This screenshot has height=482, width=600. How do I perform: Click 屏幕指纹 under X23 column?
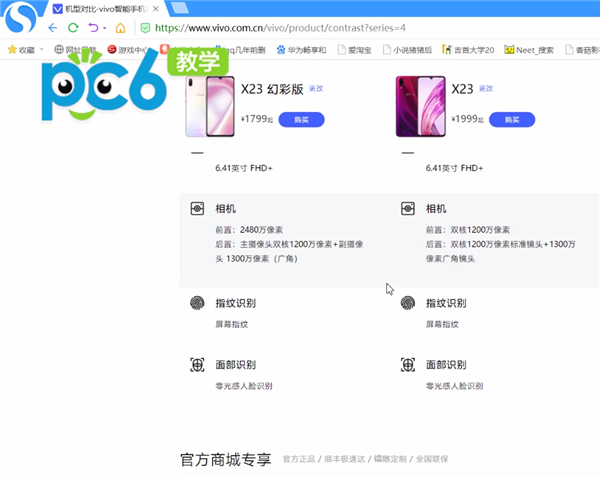point(442,324)
